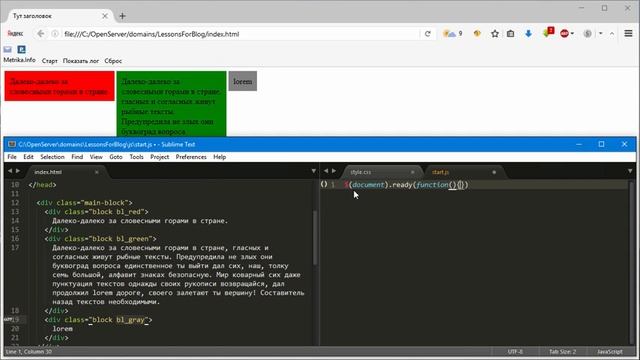Open the Find menu
This screenshot has height=360, width=640.
coord(77,157)
